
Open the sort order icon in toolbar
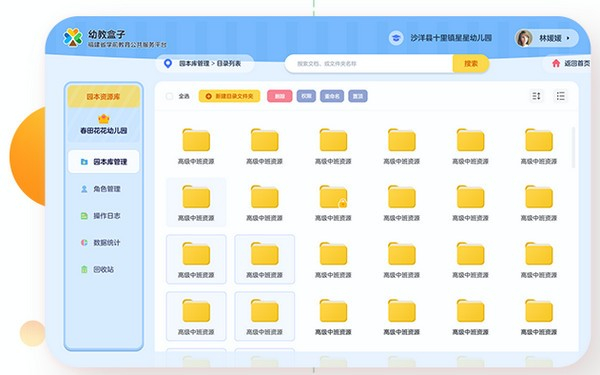(x=536, y=96)
